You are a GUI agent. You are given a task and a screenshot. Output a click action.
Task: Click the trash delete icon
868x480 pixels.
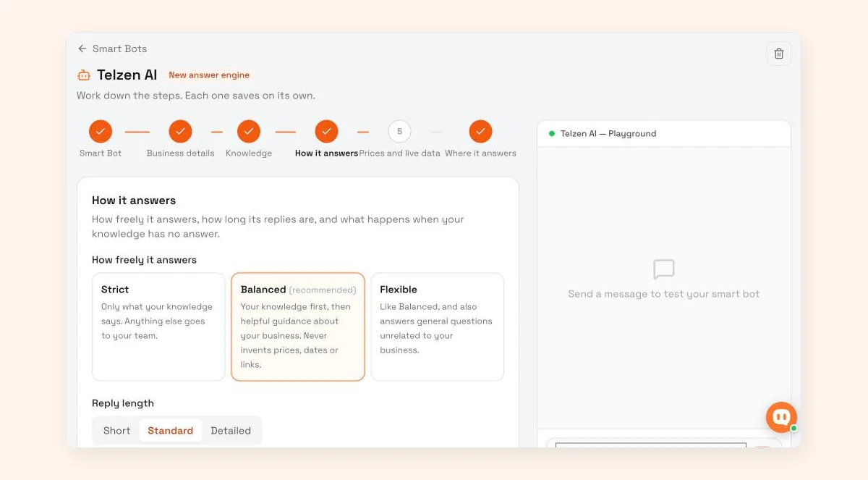pos(779,54)
